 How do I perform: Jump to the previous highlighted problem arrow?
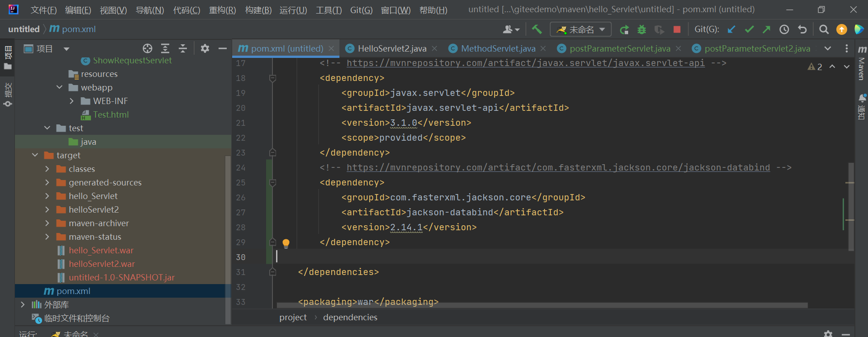[x=832, y=66]
